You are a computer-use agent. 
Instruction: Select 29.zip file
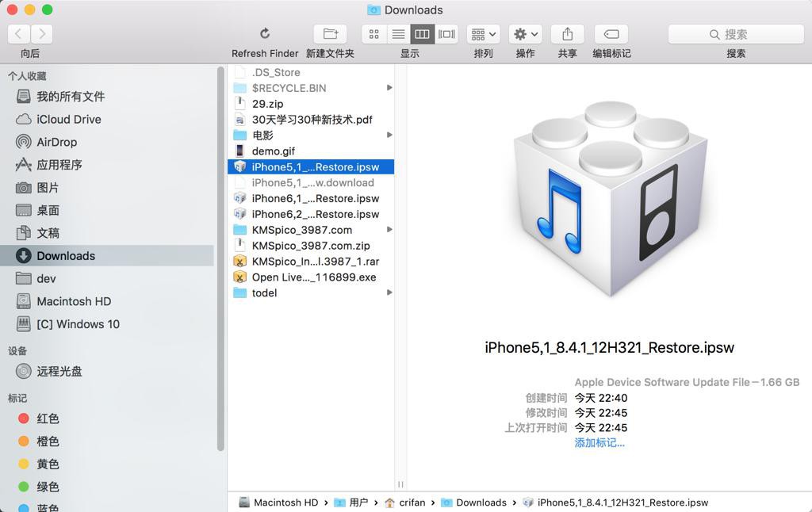point(311,104)
